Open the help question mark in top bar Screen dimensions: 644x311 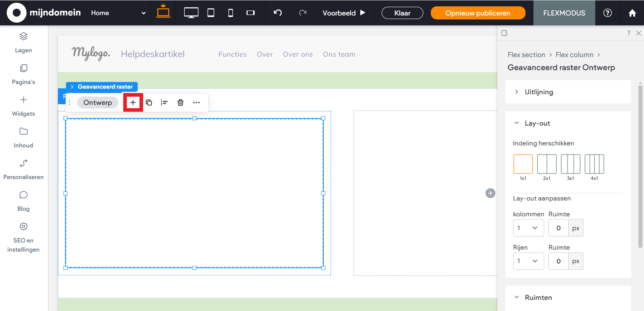pyautogui.click(x=608, y=13)
